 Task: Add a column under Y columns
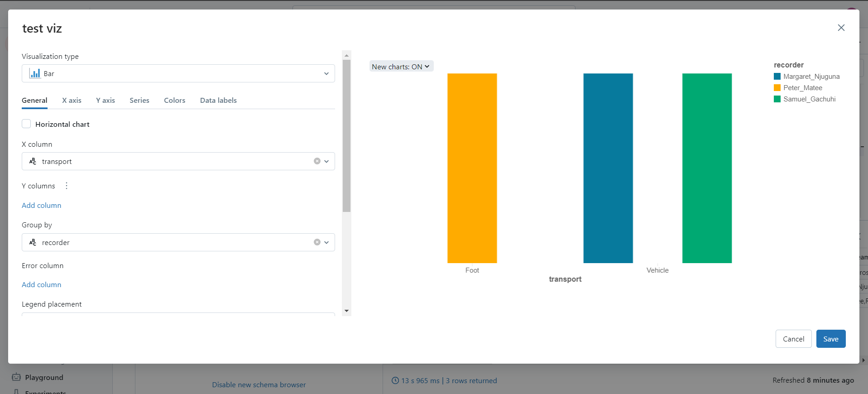[42, 205]
